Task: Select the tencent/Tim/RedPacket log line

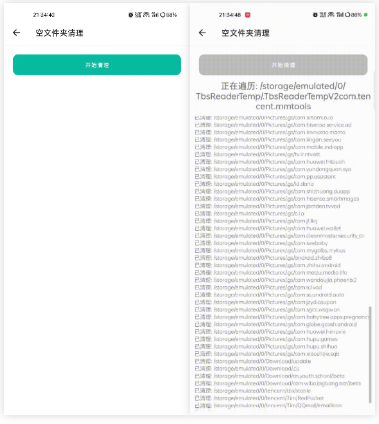Action: point(259,398)
